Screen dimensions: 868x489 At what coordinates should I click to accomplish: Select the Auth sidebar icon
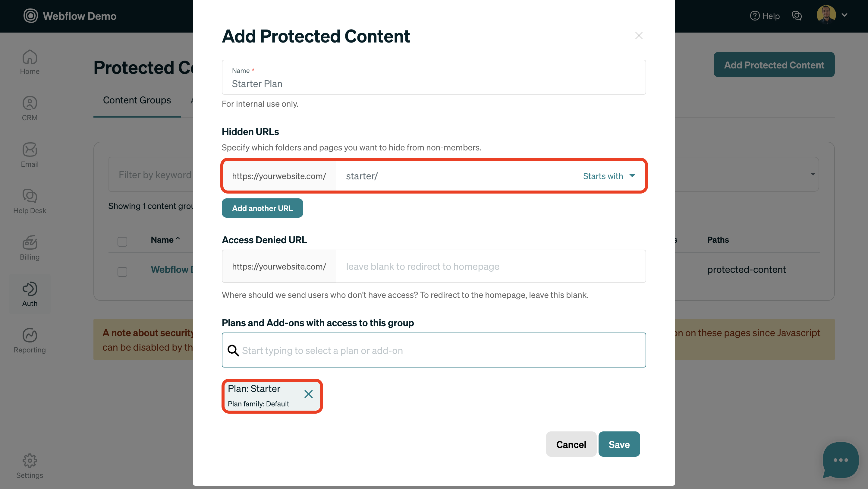30,294
